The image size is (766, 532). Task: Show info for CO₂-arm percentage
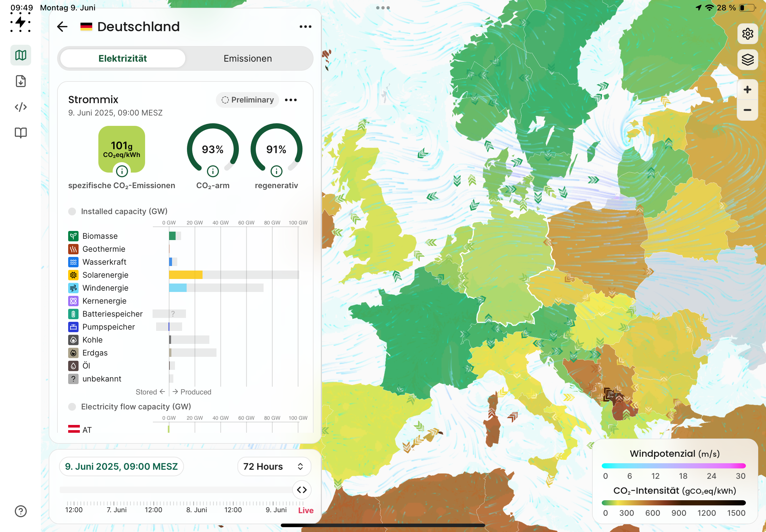[213, 171]
